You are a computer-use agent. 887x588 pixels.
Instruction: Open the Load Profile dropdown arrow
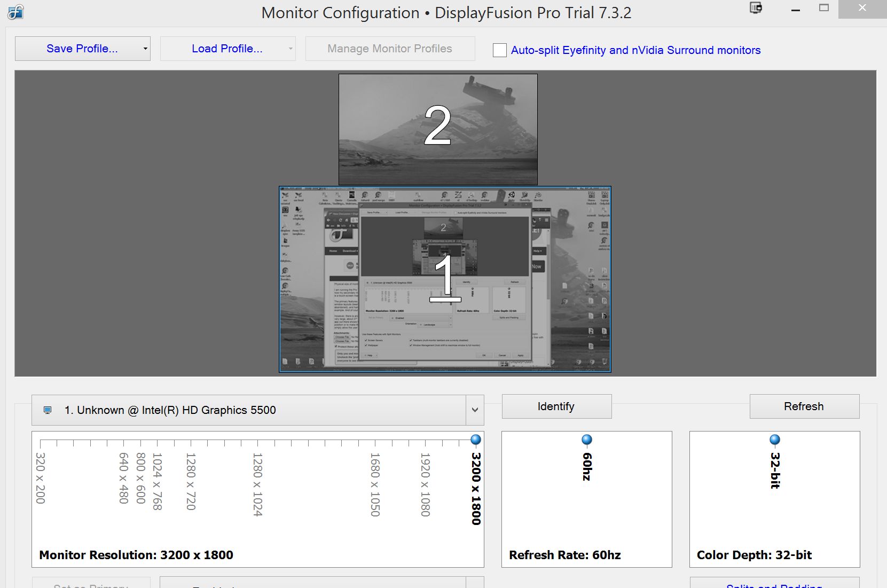pyautogui.click(x=290, y=49)
